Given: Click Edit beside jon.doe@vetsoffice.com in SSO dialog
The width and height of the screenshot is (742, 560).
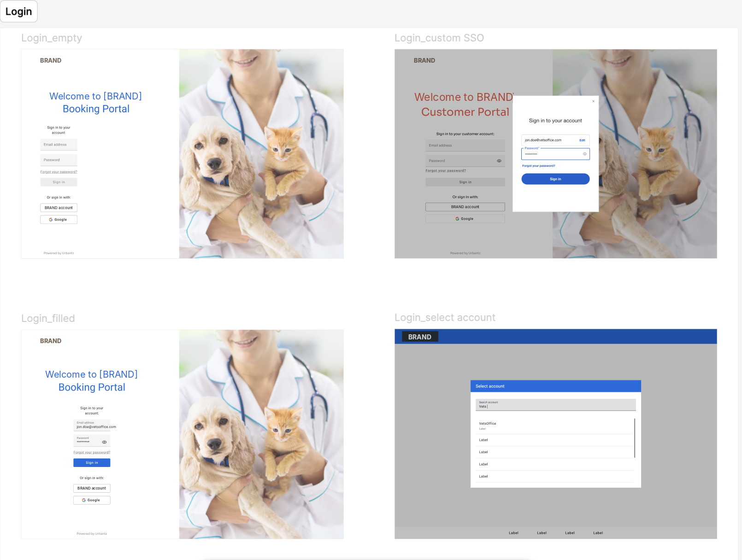Looking at the screenshot, I should point(582,140).
